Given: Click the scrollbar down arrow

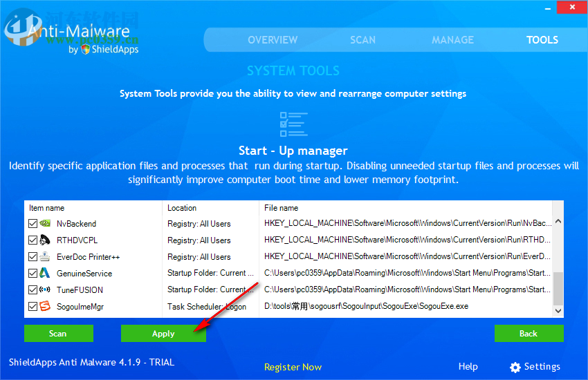Looking at the screenshot, I should [x=558, y=311].
